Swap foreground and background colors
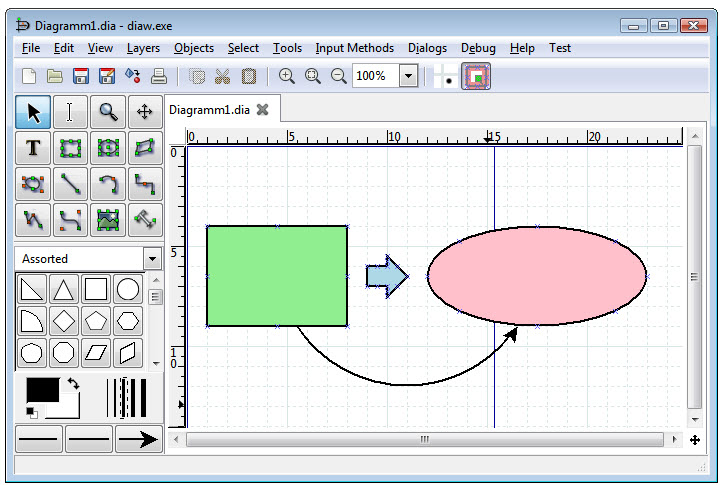Image resolution: width=727 pixels, height=485 pixels. point(73,383)
